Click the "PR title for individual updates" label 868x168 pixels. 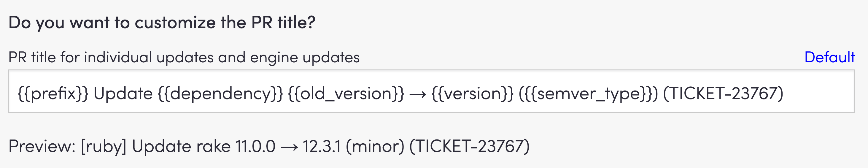coord(184,57)
